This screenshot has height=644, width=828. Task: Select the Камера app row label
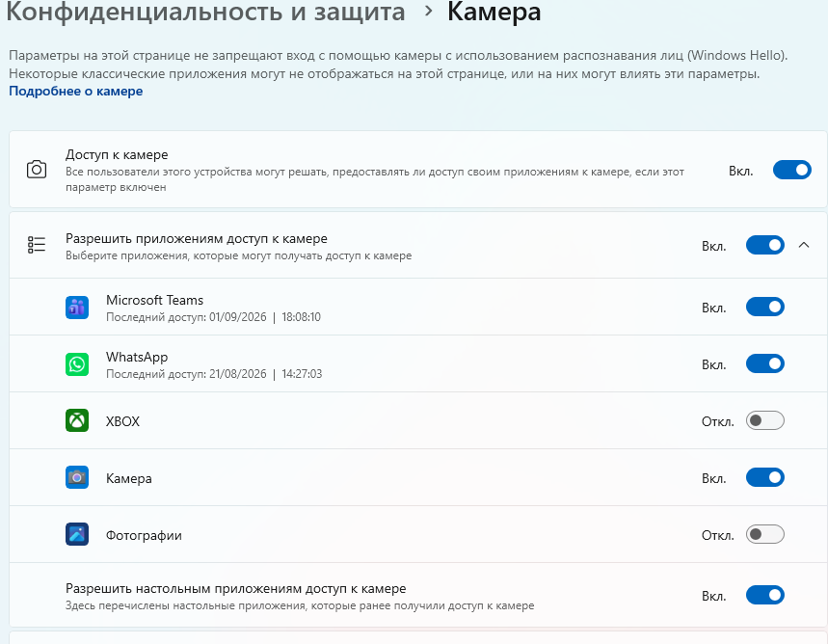[x=129, y=478]
